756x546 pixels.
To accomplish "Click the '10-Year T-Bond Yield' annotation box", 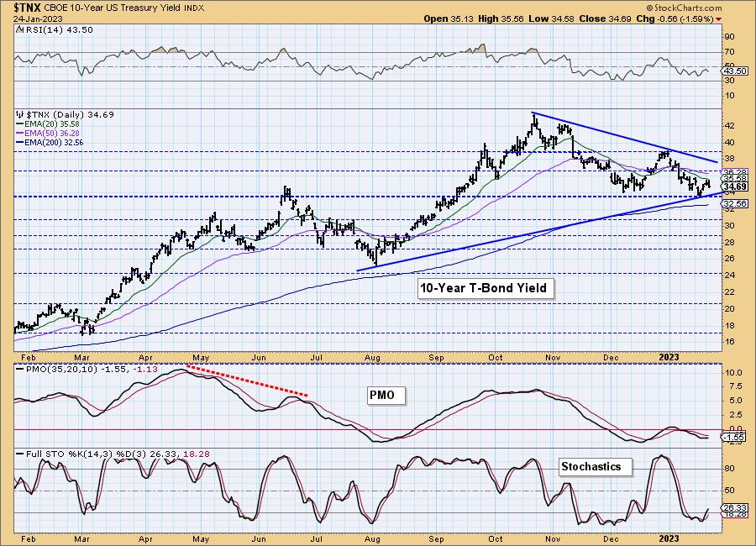I will pos(486,288).
